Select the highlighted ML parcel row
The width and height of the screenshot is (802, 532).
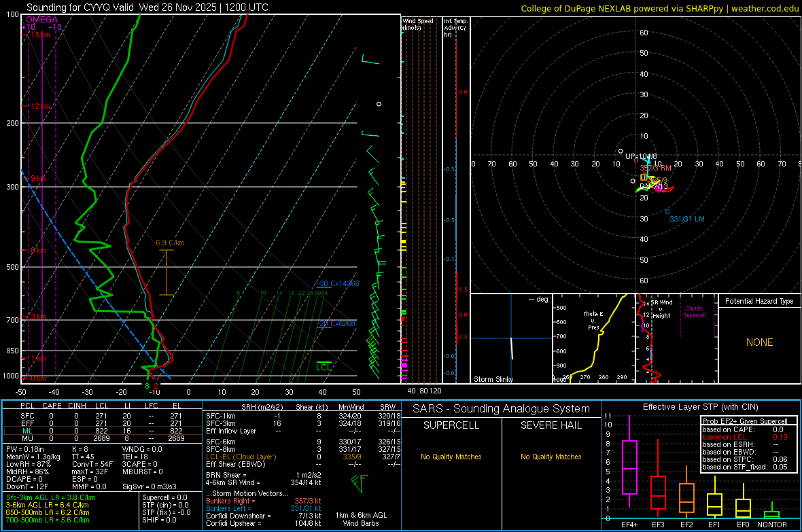pos(103,431)
